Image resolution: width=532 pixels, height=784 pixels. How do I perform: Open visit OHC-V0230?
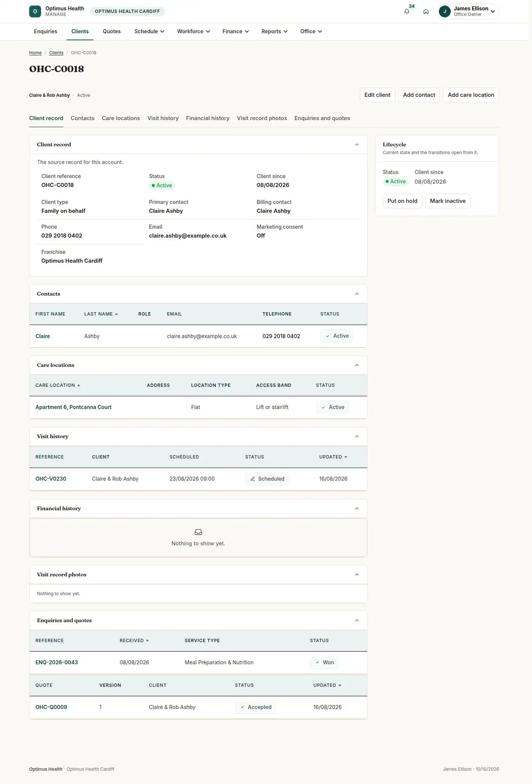[x=51, y=479]
